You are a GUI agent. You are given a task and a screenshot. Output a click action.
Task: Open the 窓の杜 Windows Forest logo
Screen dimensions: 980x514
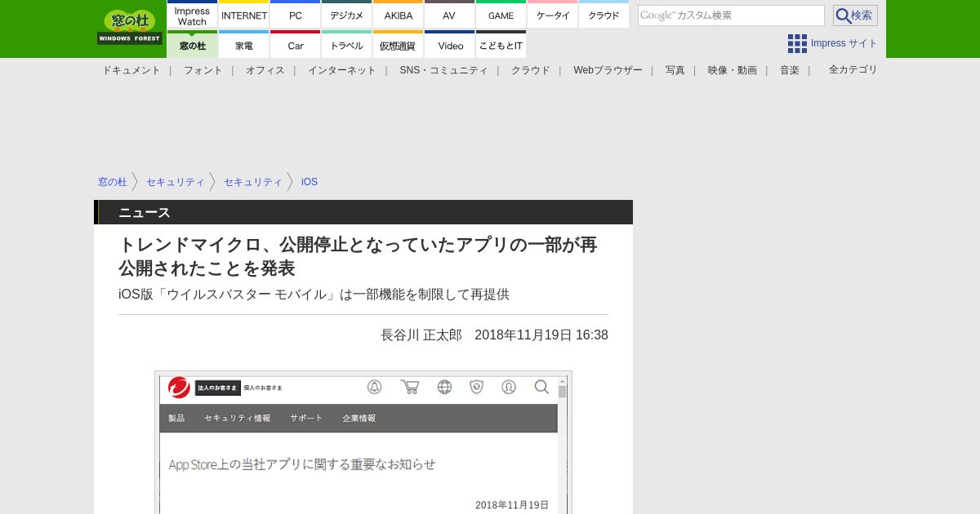coord(130,27)
